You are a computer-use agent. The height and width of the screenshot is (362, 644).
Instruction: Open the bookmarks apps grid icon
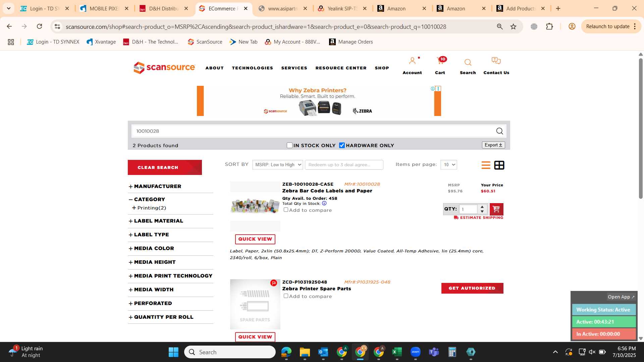coord(11,42)
